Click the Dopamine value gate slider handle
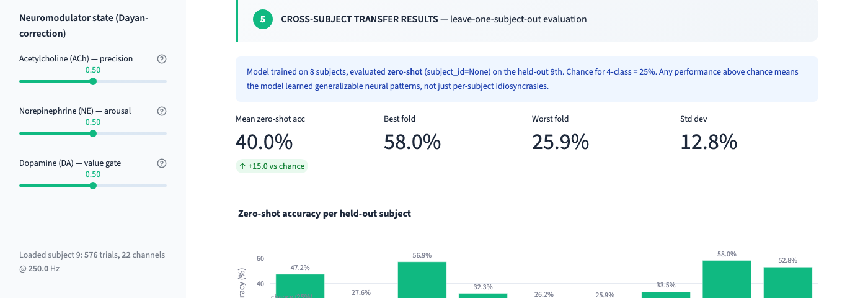 pos(93,186)
